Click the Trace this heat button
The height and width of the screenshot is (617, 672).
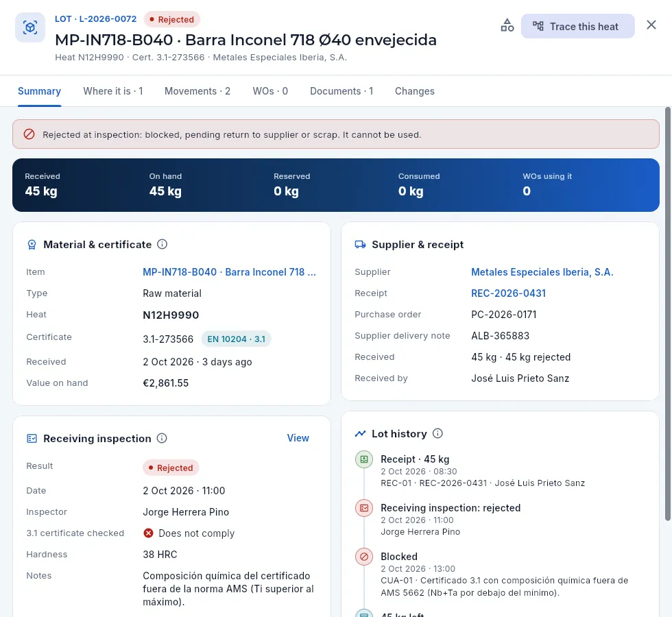point(577,26)
